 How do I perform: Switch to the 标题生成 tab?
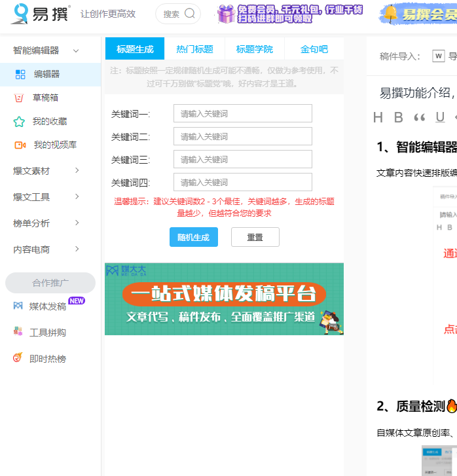pos(135,48)
